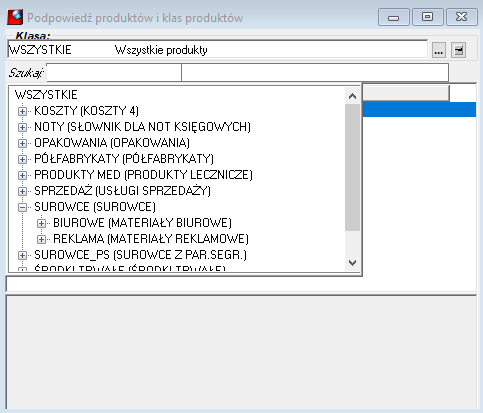Click the small icon button right of the ellipsis

pyautogui.click(x=459, y=50)
